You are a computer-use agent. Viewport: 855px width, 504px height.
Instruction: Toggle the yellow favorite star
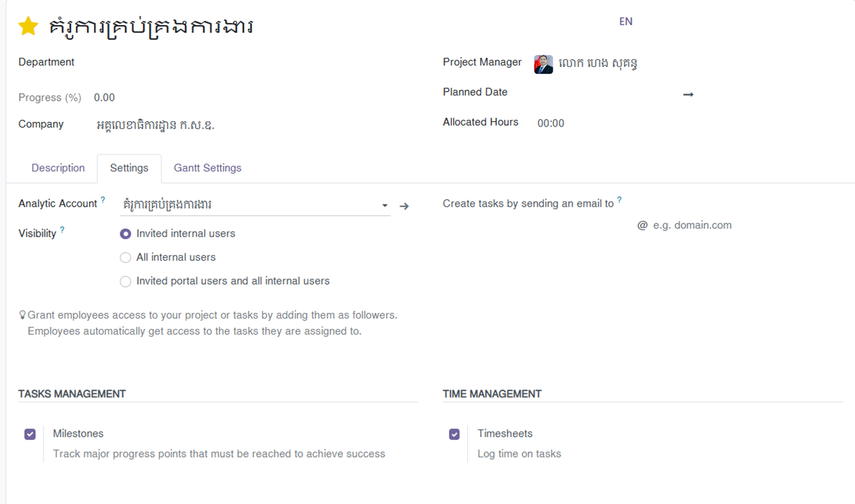[x=28, y=26]
